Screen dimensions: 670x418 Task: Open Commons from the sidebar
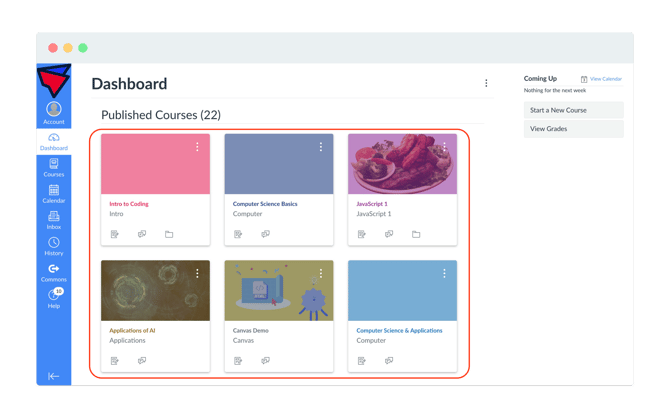pyautogui.click(x=54, y=273)
